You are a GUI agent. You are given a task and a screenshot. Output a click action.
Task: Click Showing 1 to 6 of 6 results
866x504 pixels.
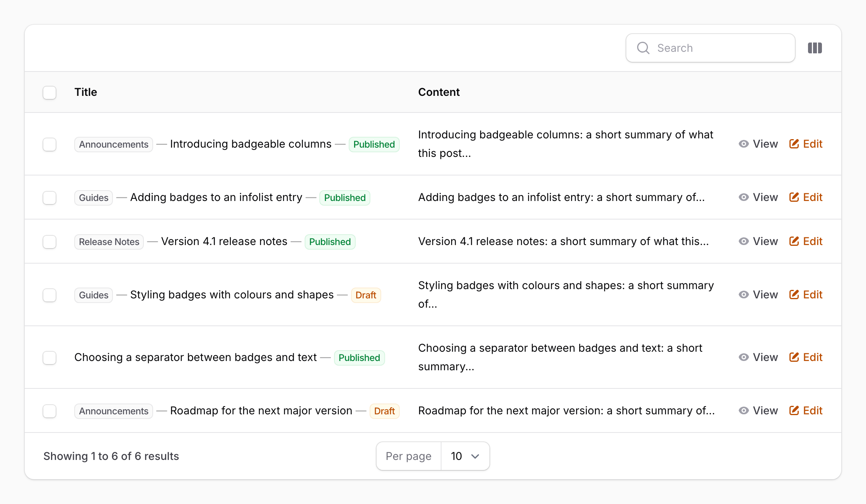(111, 456)
